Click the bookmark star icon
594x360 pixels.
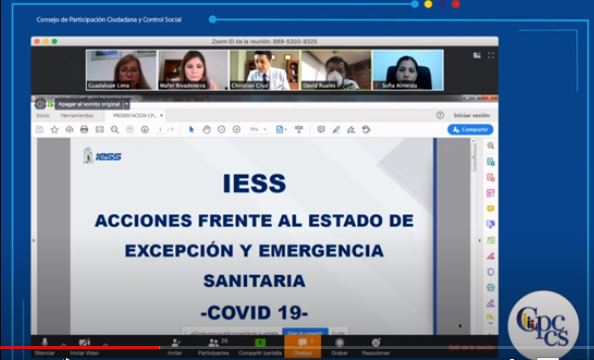(55, 130)
